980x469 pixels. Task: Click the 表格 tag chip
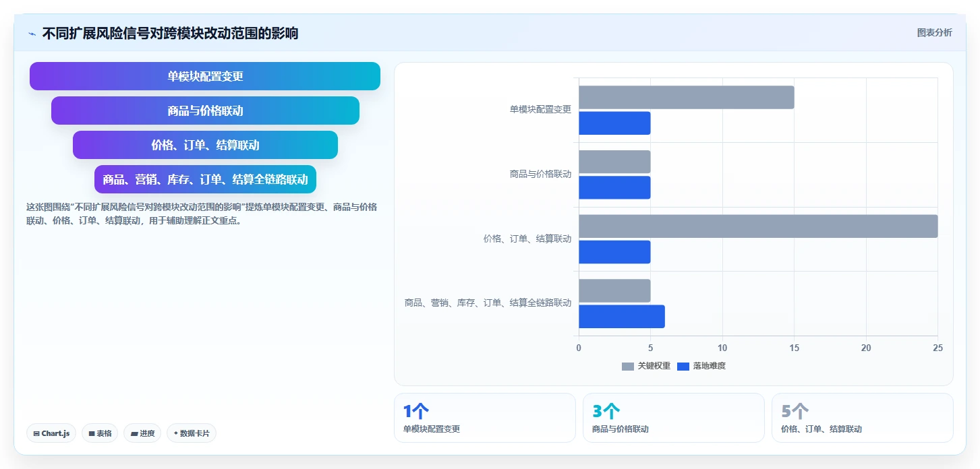pos(100,433)
